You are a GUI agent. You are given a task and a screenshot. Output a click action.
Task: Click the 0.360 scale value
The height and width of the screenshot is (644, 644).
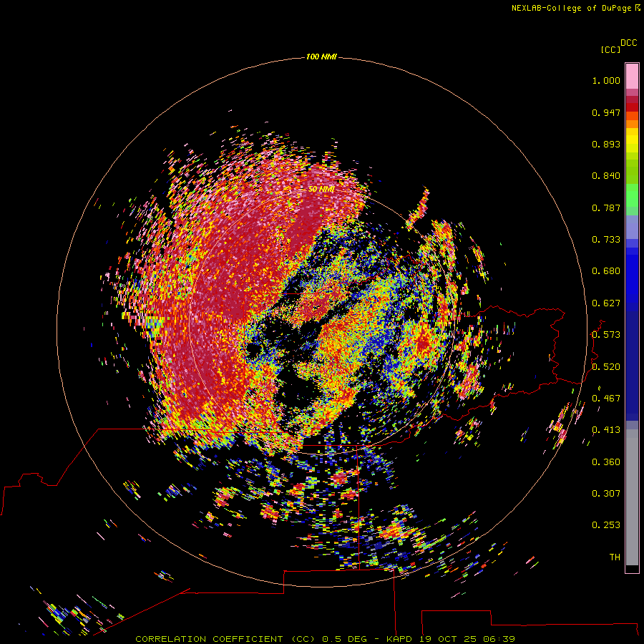coord(606,462)
